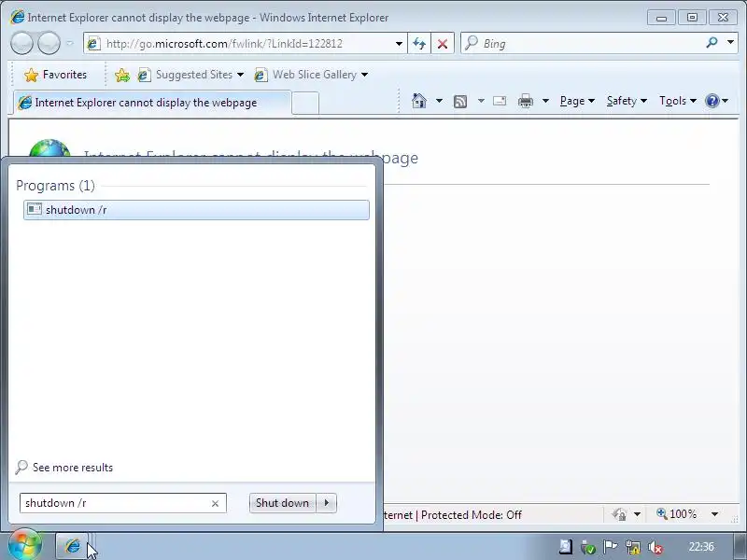Close the Internet Explorer window
This screenshot has width=747, height=560.
(723, 18)
